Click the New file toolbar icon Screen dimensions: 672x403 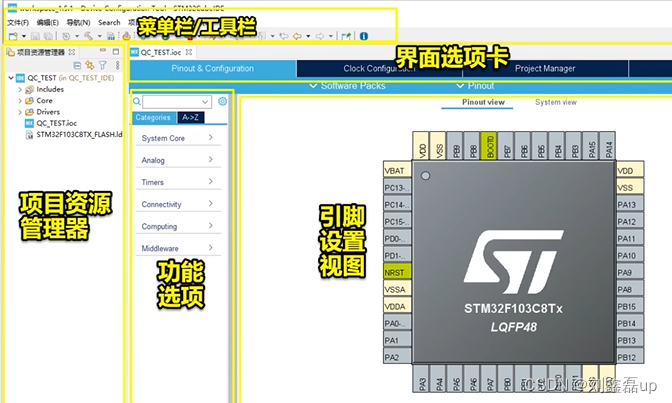tap(13, 36)
